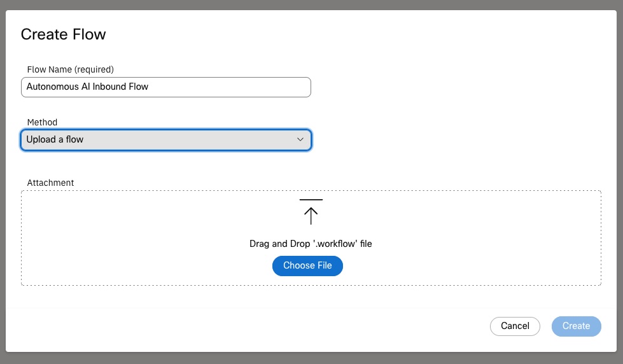The width and height of the screenshot is (623, 364).
Task: Click the "Upload a flow" selected value text
Action: point(55,139)
